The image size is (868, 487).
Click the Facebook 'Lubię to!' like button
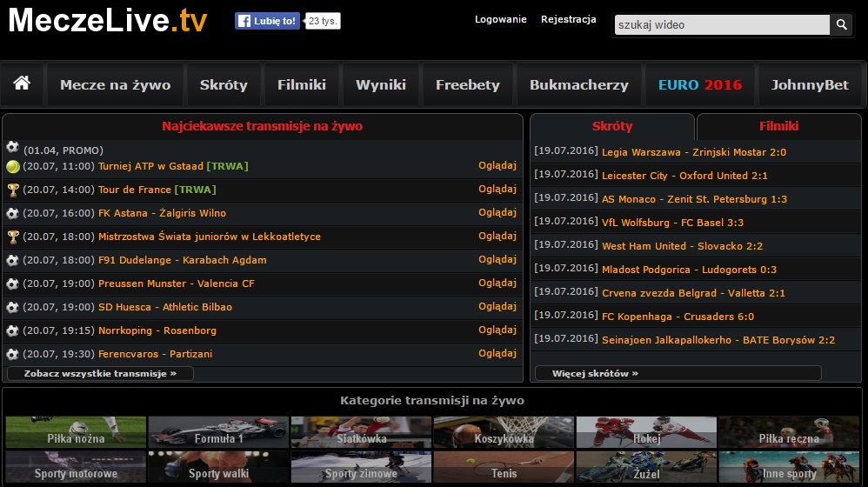[x=268, y=21]
